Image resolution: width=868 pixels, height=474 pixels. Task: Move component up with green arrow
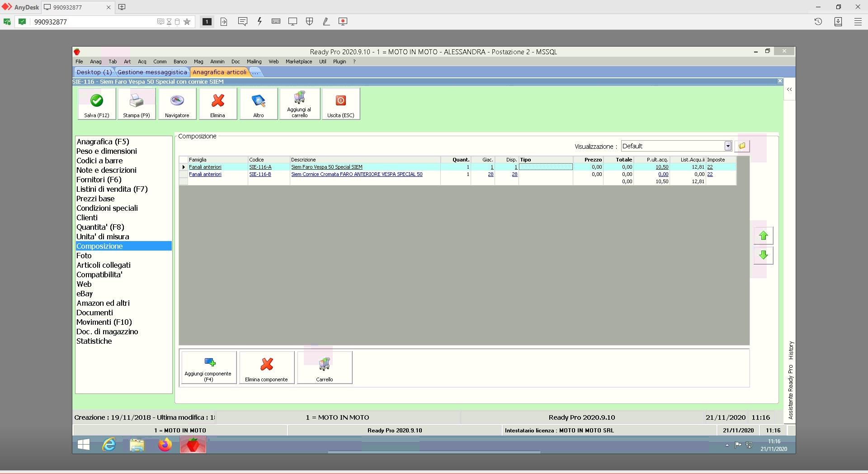pyautogui.click(x=764, y=236)
